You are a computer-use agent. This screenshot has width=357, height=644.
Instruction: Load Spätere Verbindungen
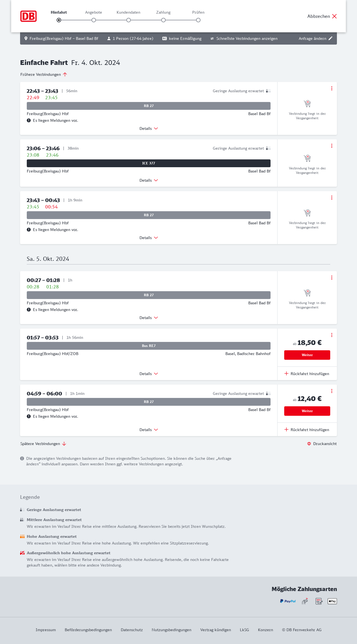coord(43,444)
